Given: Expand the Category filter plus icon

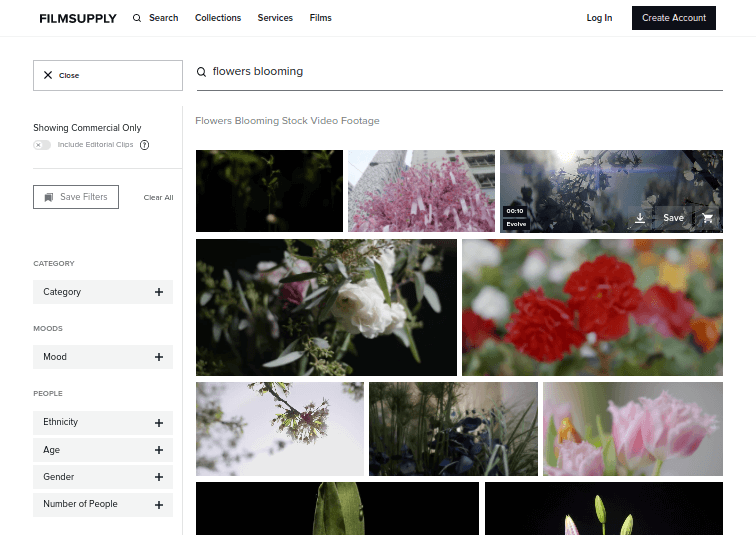Looking at the screenshot, I should point(159,292).
